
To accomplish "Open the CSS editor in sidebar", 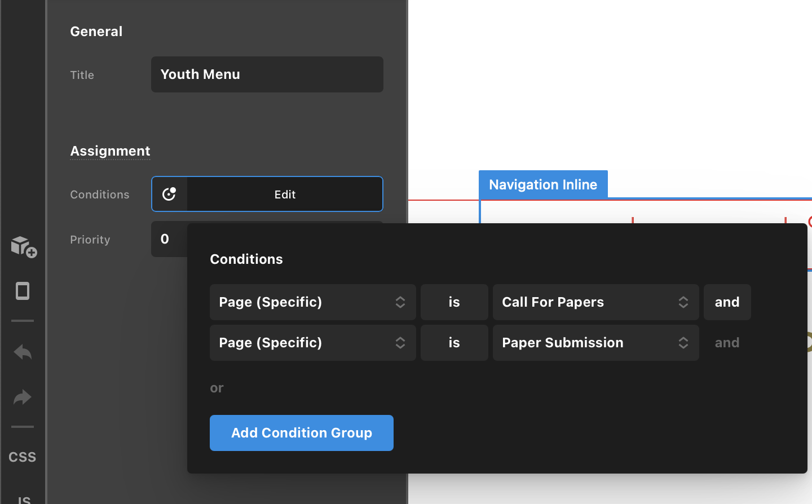I will tap(23, 457).
